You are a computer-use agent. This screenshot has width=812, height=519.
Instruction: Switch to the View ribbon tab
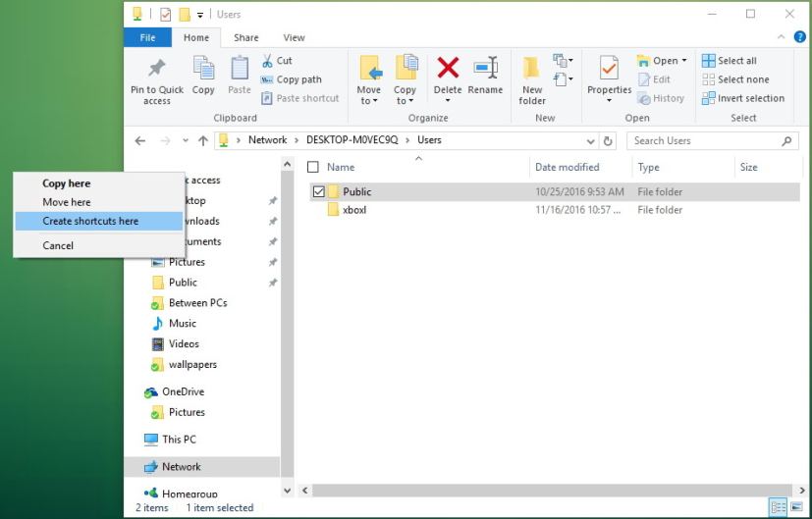294,37
